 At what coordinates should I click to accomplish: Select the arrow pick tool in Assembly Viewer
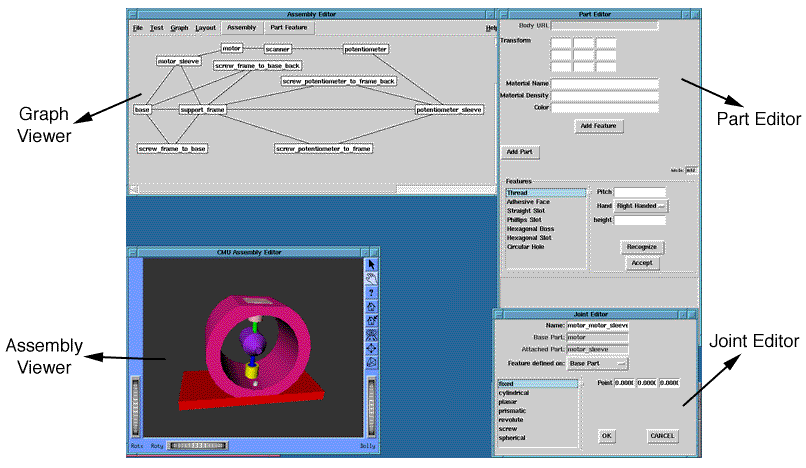[371, 265]
